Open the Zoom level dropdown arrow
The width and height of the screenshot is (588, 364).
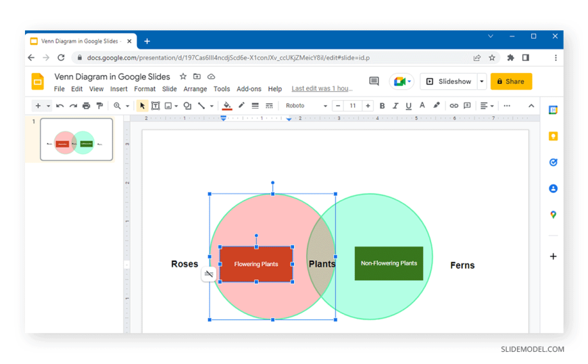point(128,106)
